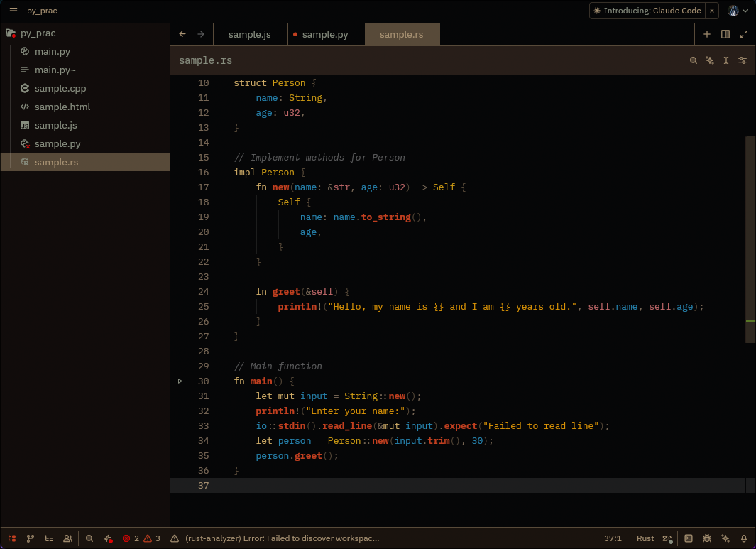
Task: Toggle the terminal panel
Action: [x=689, y=538]
